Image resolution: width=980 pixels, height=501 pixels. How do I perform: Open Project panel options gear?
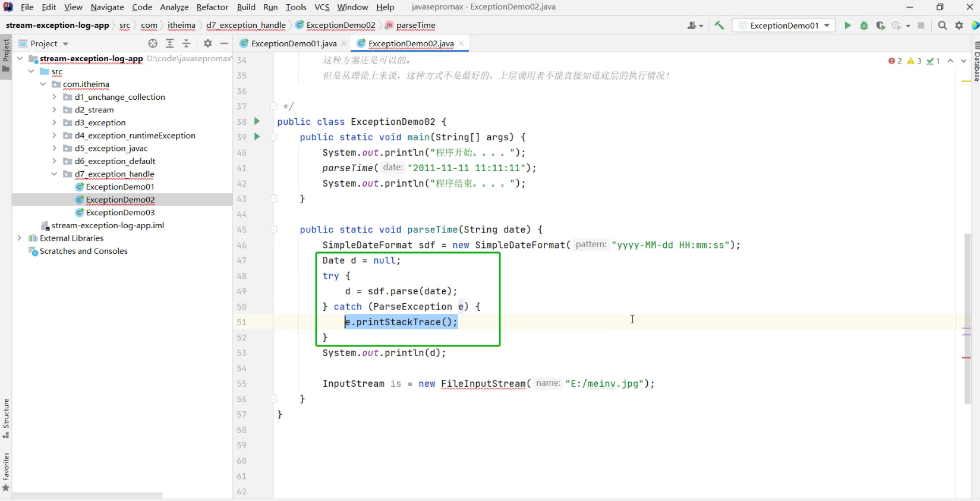click(207, 43)
